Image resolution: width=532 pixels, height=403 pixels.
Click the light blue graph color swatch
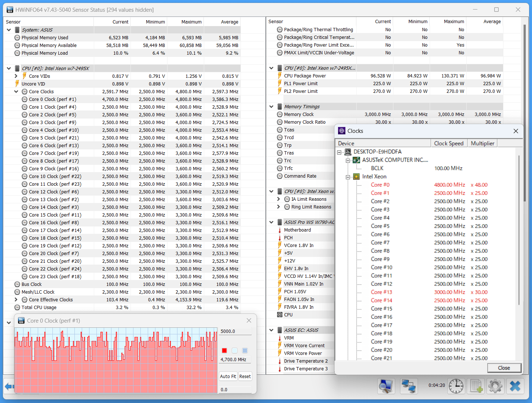pyautogui.click(x=235, y=351)
